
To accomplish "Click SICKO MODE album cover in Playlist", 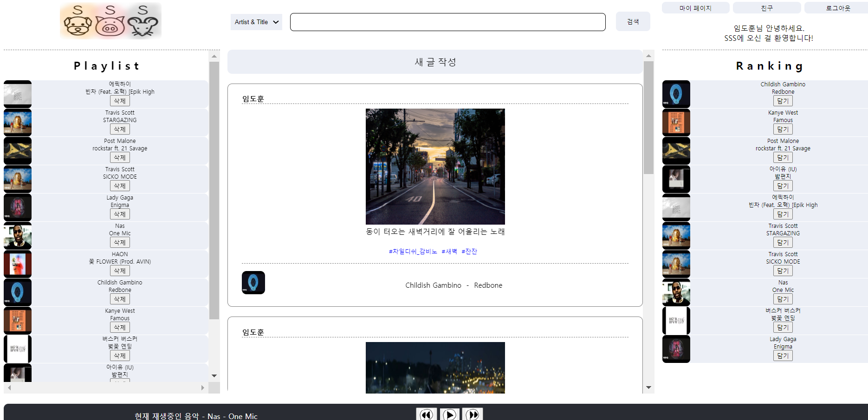I will tap(18, 179).
